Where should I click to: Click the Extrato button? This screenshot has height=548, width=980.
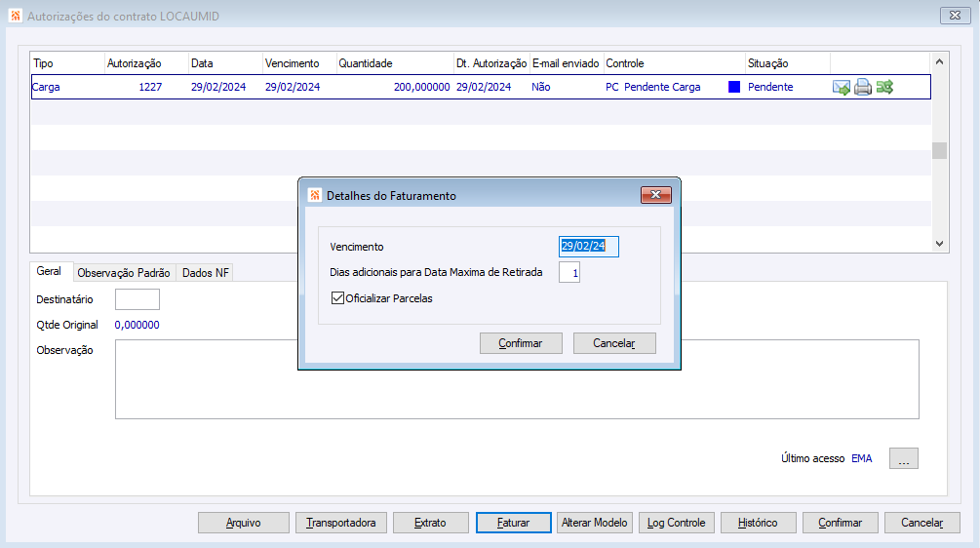click(431, 523)
